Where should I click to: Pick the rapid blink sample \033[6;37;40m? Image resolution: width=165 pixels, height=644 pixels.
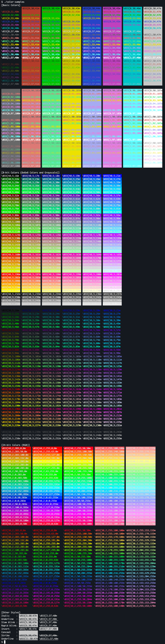coord(48,625)
